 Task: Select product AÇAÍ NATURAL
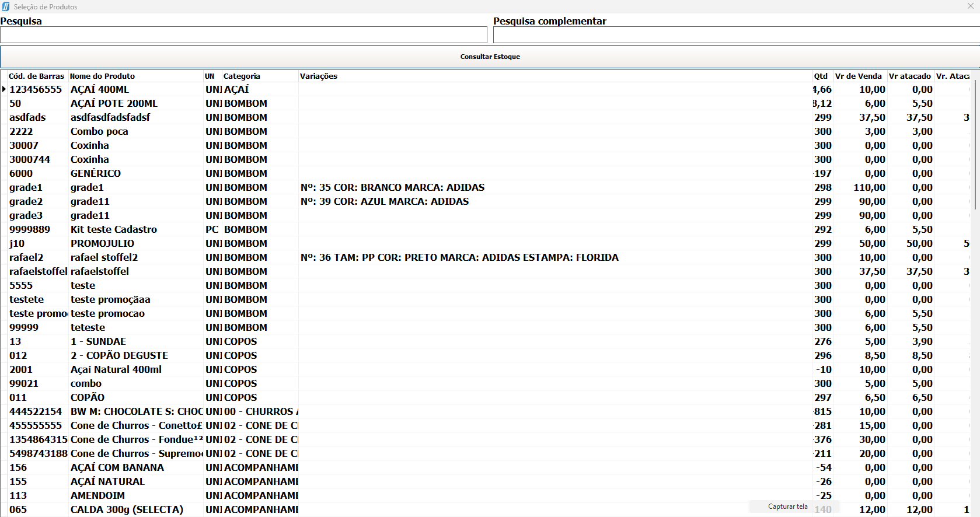tap(107, 481)
